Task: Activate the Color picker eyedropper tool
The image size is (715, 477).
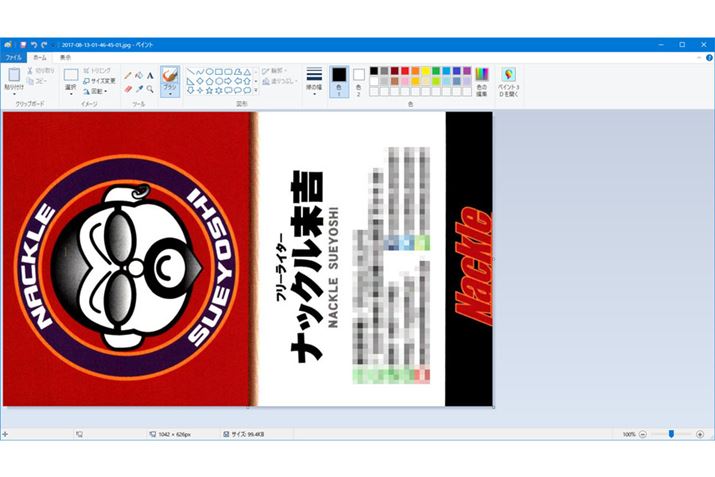Action: click(139, 88)
